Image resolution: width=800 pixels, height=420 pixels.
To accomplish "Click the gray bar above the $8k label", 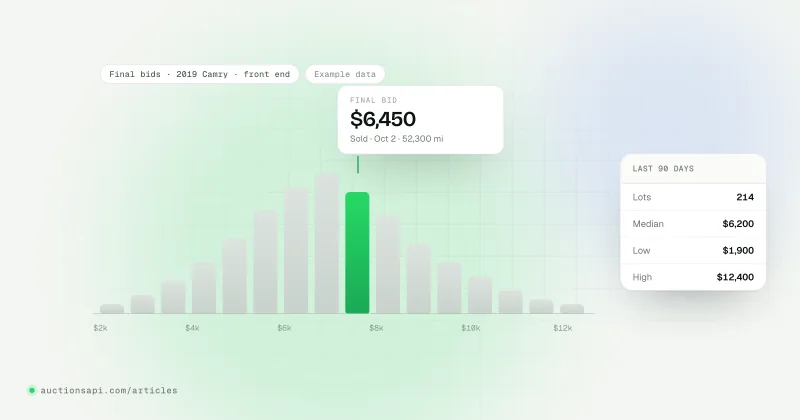I will [x=388, y=264].
